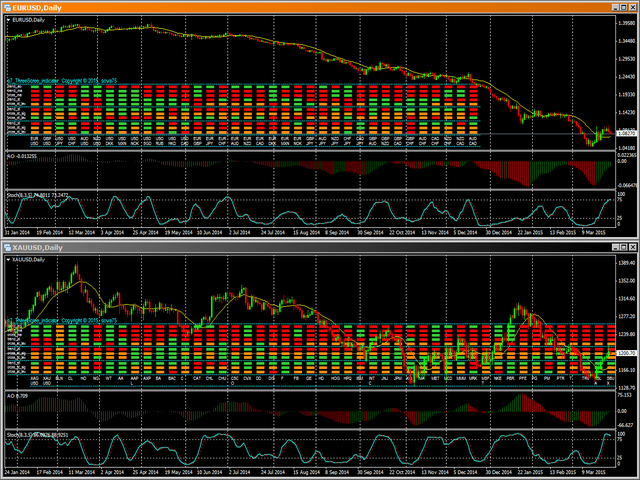This screenshot has height=480, width=640.
Task: Click the EURUSD current price label 1.08170
Action: (625, 133)
